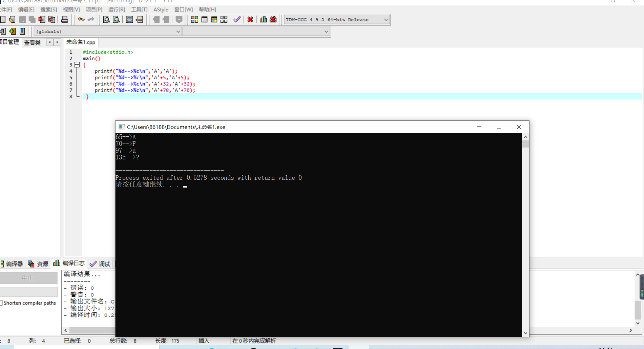
Task: Open the 项目[P] menu
Action: (94, 9)
